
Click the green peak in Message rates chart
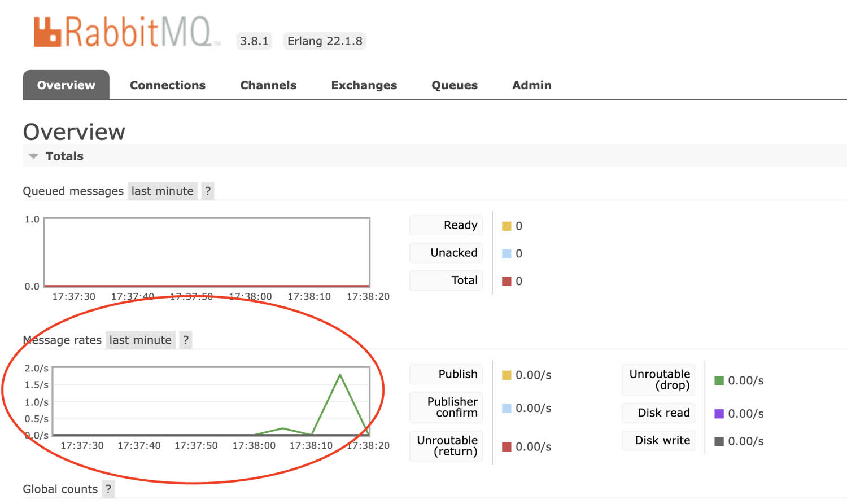340,375
